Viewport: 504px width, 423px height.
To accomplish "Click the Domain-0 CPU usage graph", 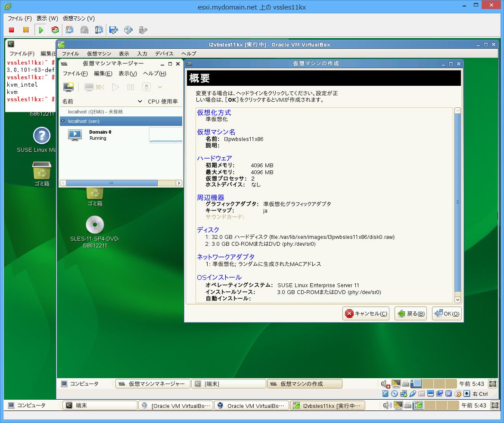I will tap(165, 135).
